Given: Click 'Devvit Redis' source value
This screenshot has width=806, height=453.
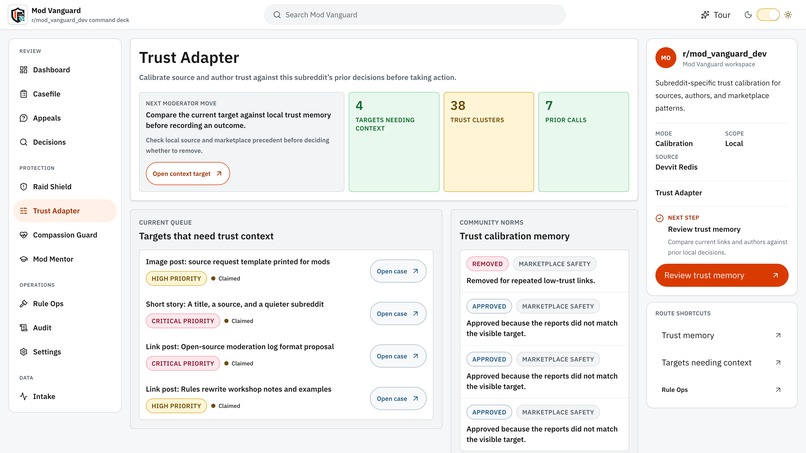Looking at the screenshot, I should [x=676, y=167].
